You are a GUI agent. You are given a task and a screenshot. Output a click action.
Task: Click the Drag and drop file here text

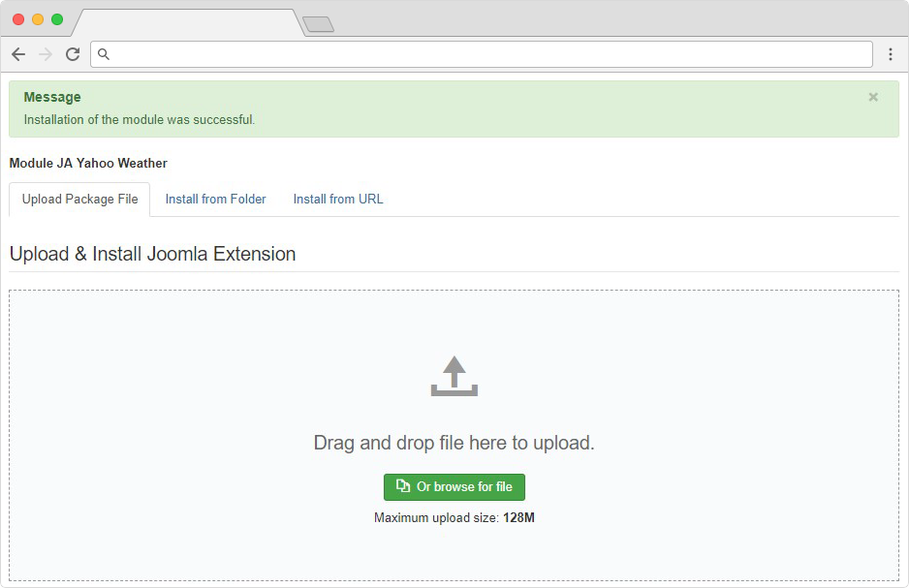pos(454,443)
